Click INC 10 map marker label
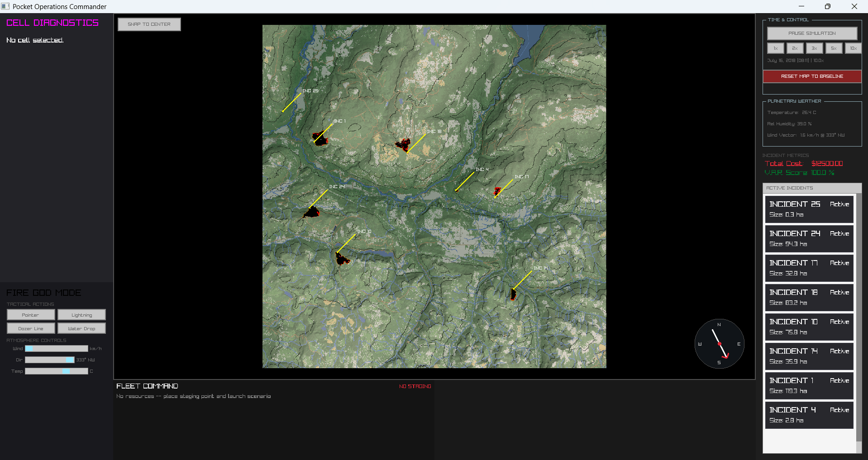 pos(364,232)
